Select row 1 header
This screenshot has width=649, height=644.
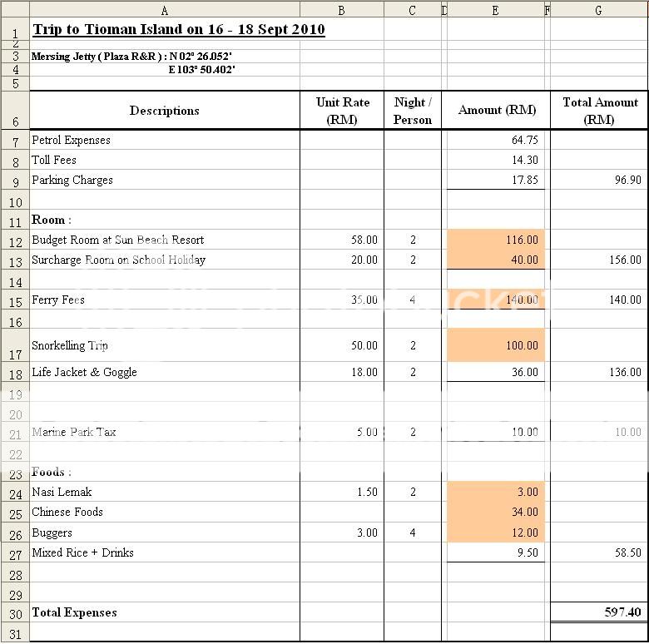[15, 29]
